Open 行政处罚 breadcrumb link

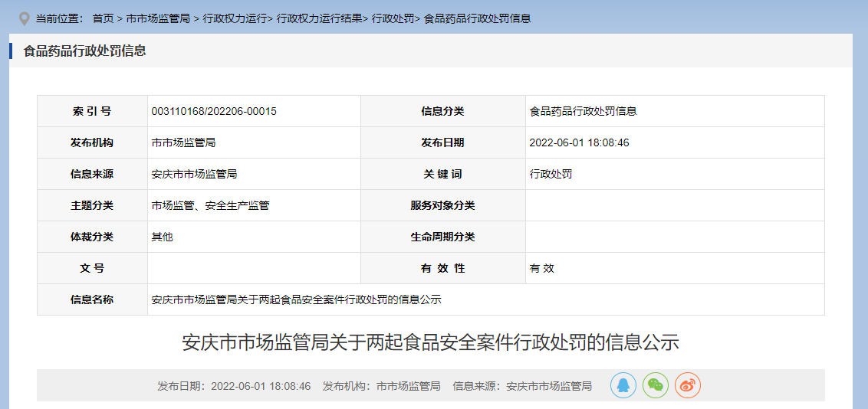tap(393, 19)
